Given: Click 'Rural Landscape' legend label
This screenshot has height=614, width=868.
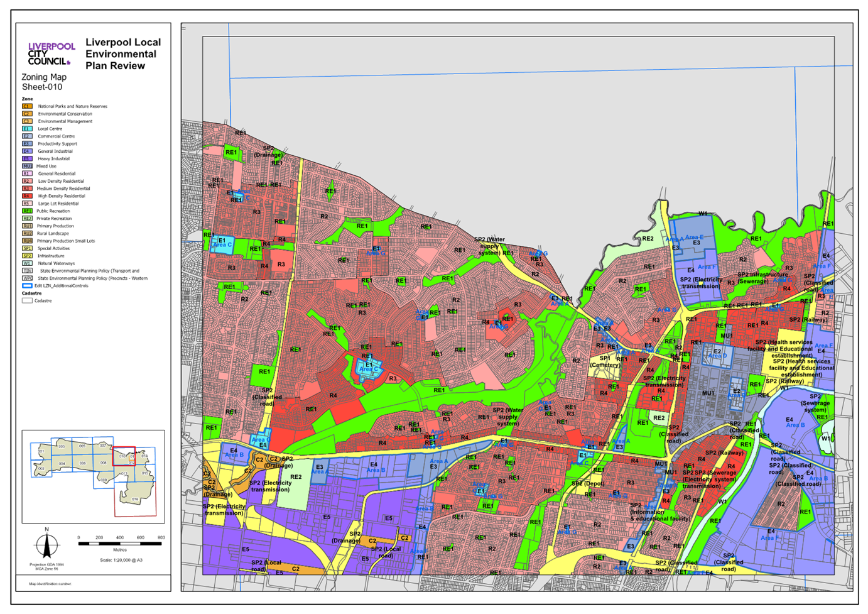Looking at the screenshot, I should [x=53, y=233].
